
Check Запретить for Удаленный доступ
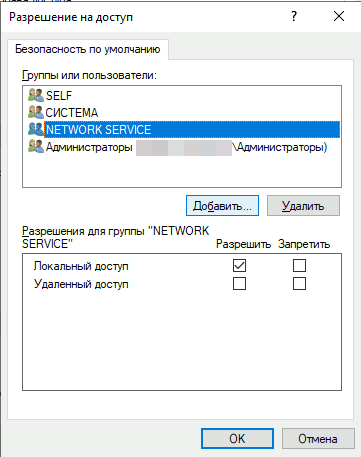click(299, 284)
